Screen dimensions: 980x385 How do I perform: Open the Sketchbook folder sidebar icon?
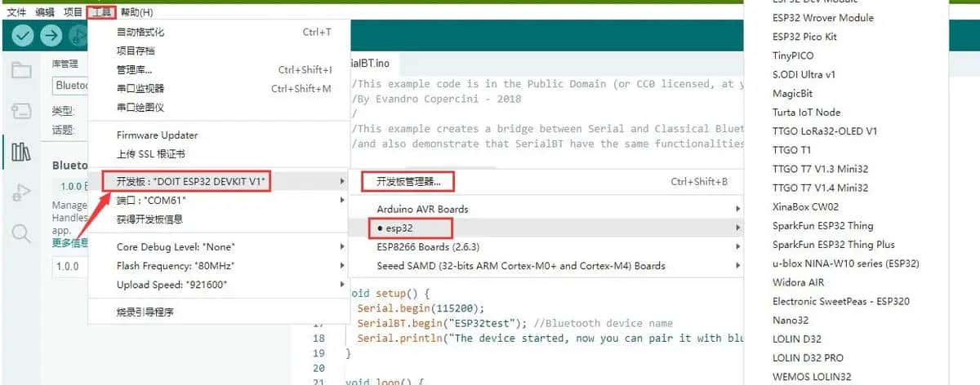[21, 70]
